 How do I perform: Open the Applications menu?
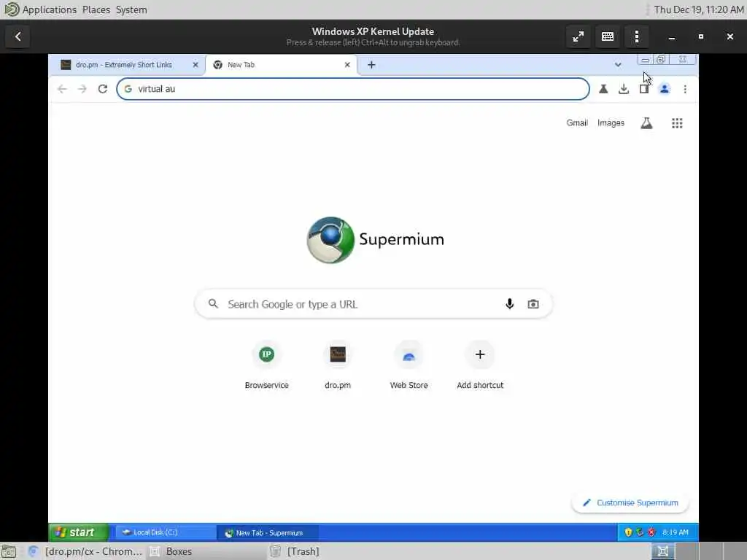click(x=49, y=9)
